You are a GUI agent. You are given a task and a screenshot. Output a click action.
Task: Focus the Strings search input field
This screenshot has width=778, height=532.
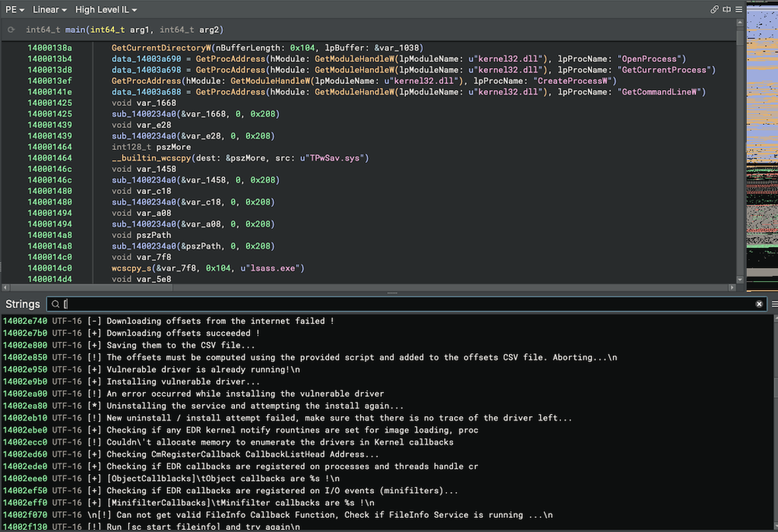click(x=406, y=304)
